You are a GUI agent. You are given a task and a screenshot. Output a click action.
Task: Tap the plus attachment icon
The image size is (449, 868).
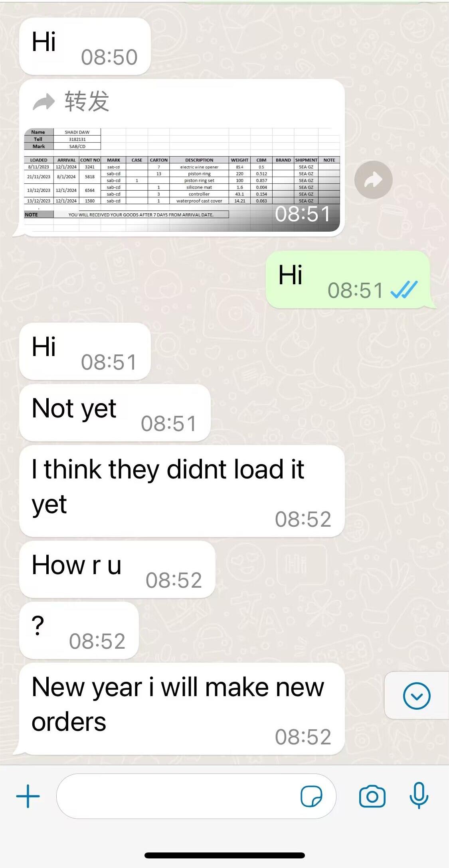(x=28, y=796)
